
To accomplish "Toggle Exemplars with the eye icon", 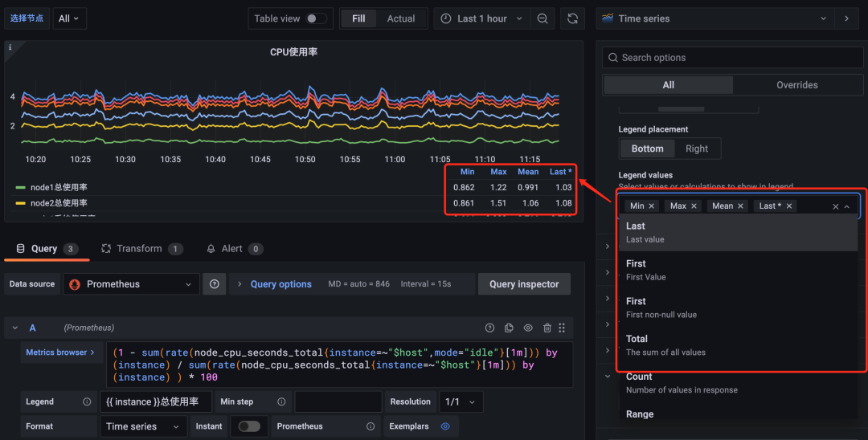I will [x=445, y=426].
